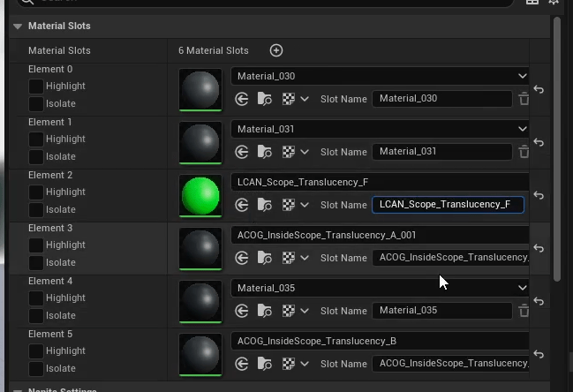Enable Highlight checkbox for Element 0
This screenshot has width=573, height=392.
coord(36,87)
